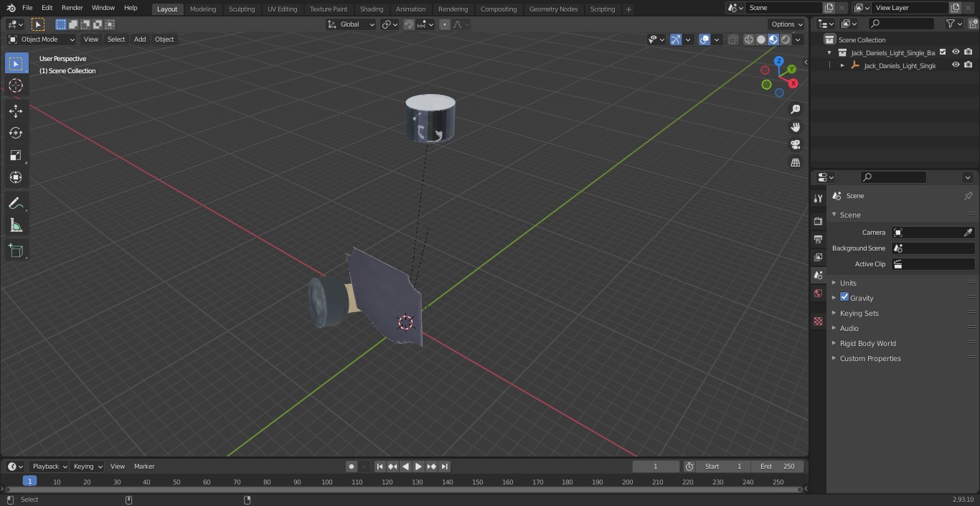Click the pan view hand gizmo
980x506 pixels.
point(795,127)
